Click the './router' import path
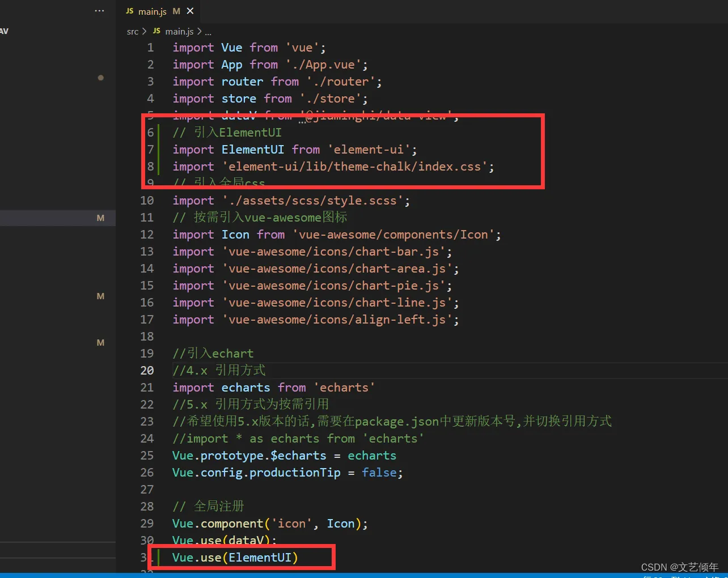This screenshot has height=578, width=728. [341, 82]
